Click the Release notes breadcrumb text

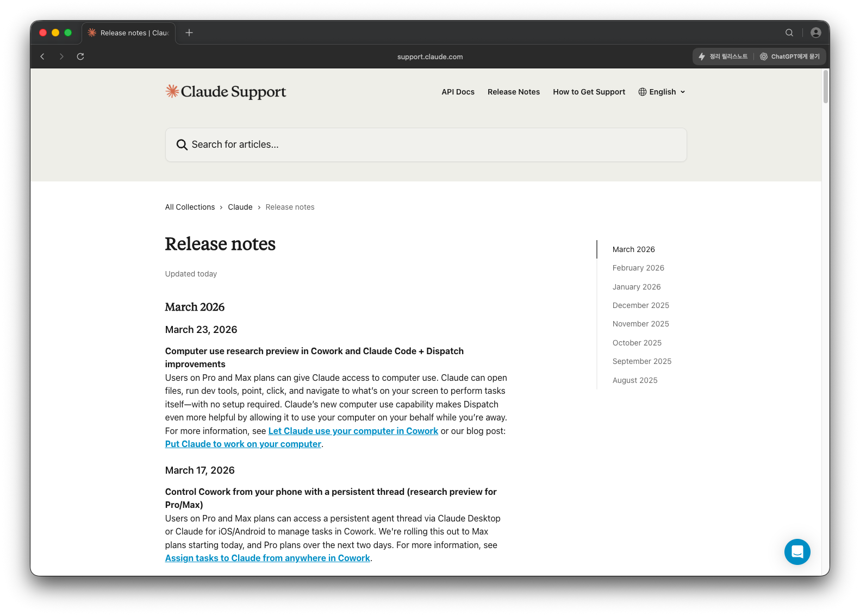[290, 207]
